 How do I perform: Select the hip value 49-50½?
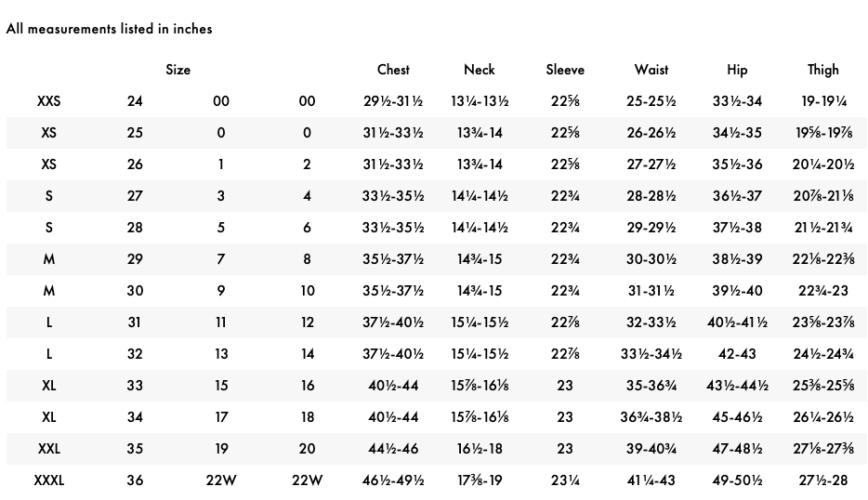(737, 480)
